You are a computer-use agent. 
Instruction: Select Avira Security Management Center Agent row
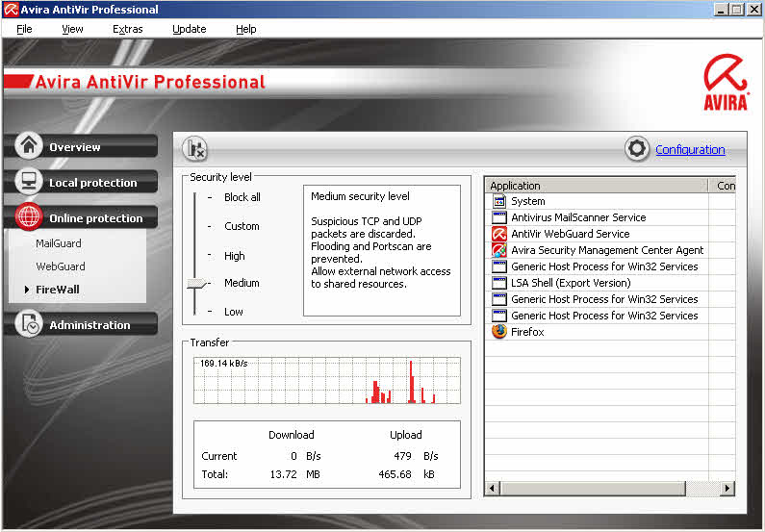click(x=610, y=250)
